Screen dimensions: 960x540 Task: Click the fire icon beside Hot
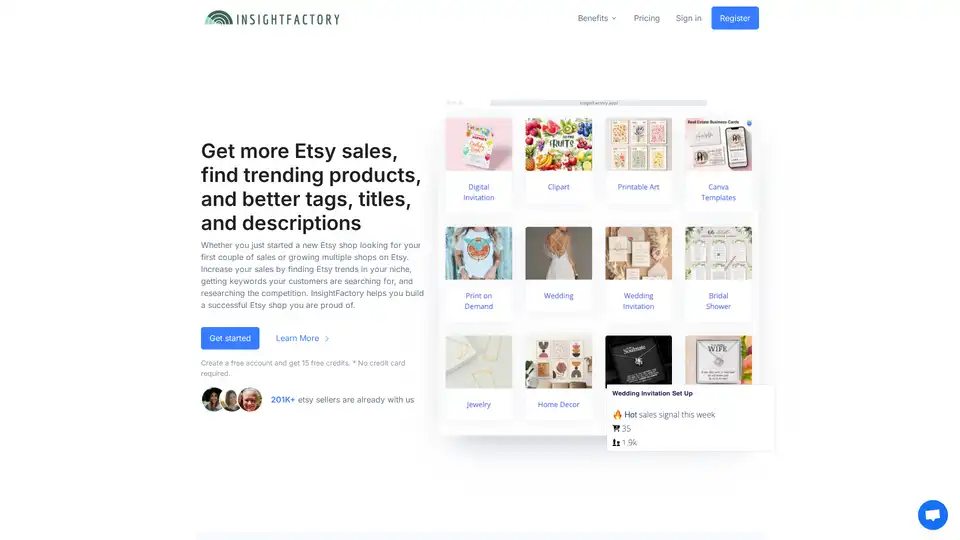tap(617, 414)
